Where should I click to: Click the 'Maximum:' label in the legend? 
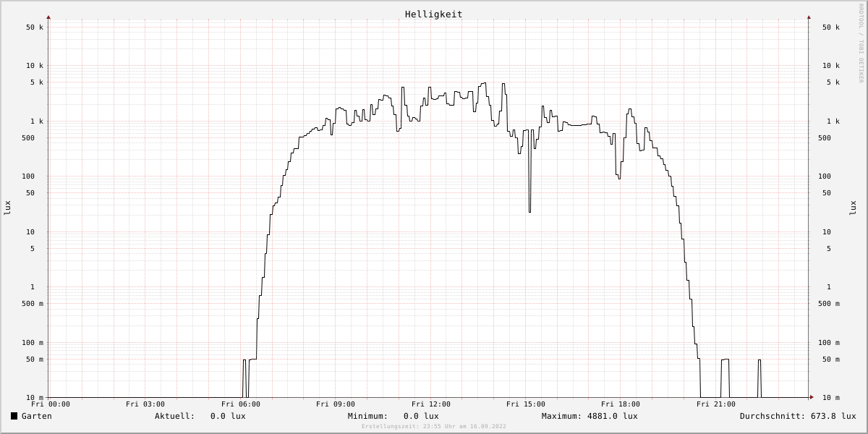click(561, 416)
